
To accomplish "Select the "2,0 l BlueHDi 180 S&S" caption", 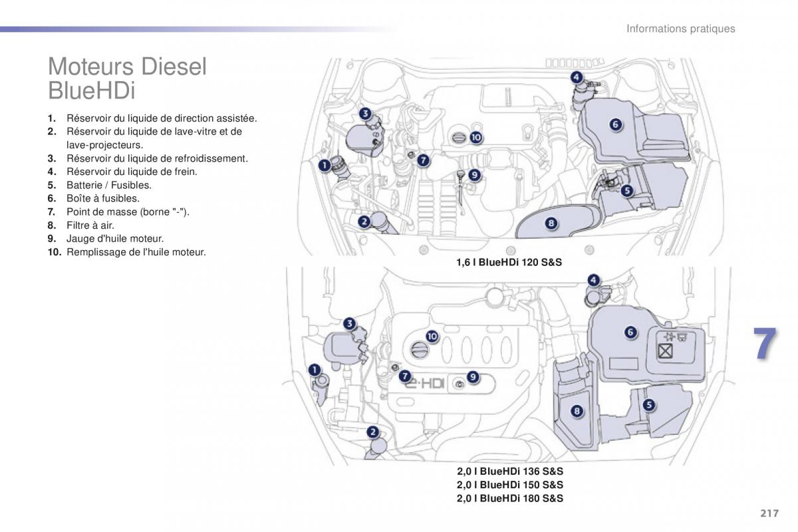I will (510, 498).
